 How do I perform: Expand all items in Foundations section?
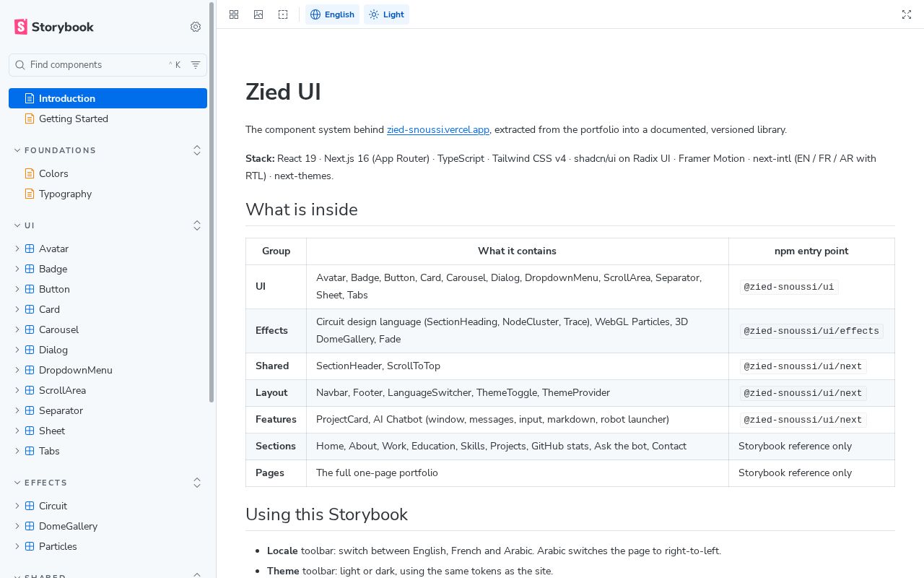(197, 150)
